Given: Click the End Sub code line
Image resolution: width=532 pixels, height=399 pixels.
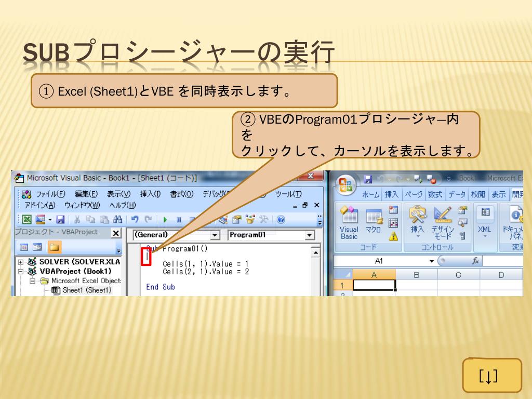Looking at the screenshot, I should tap(161, 287).
